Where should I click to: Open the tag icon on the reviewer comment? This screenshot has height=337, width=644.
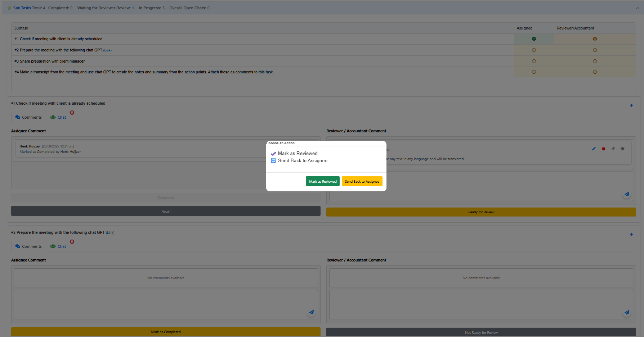622,148
